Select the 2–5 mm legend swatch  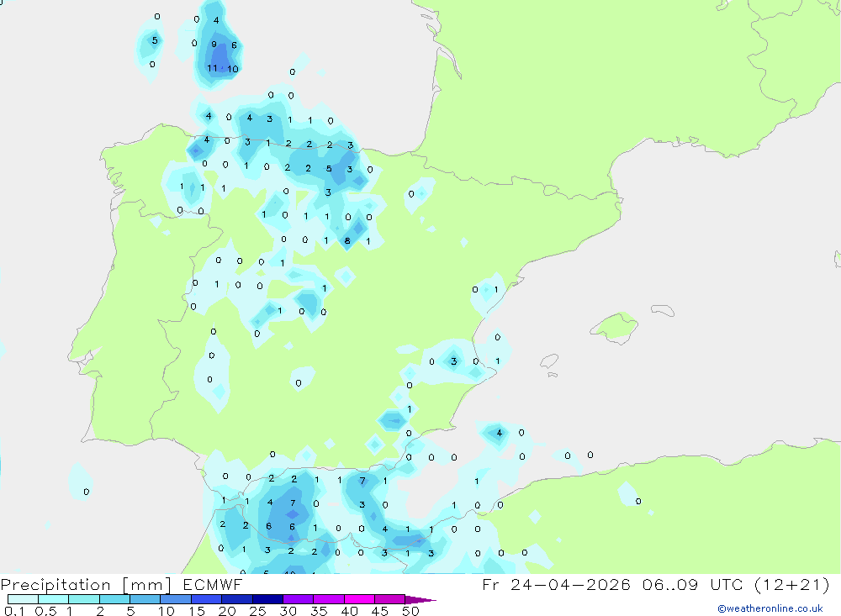[114, 599]
